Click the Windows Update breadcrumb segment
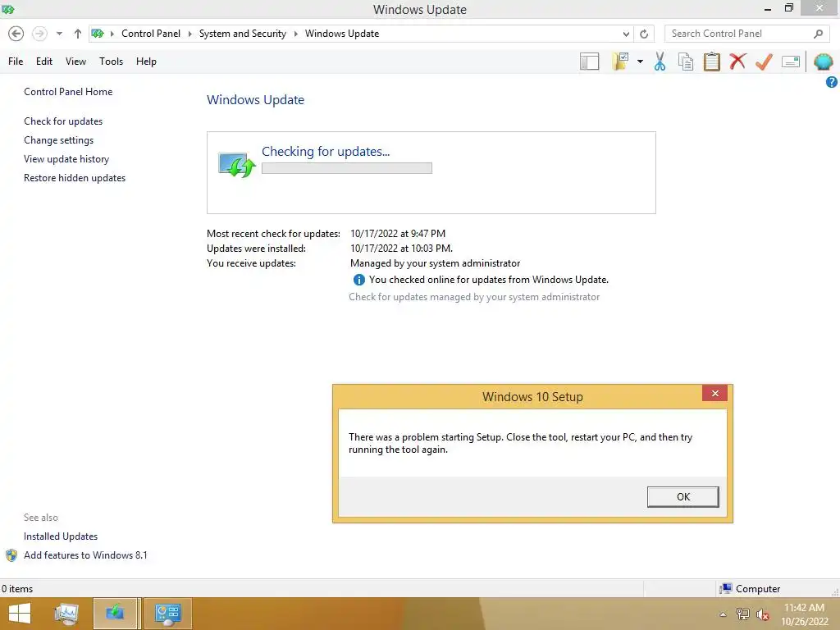Image resolution: width=840 pixels, height=630 pixels. (342, 34)
